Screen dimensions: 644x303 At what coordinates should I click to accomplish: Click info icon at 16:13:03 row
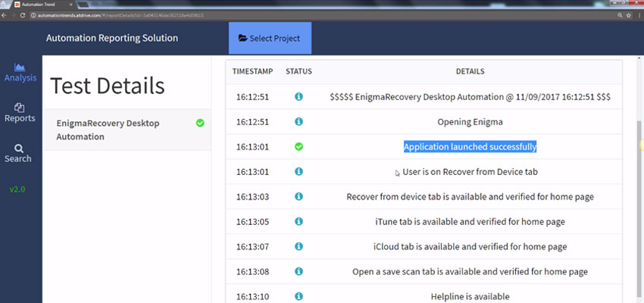coord(299,197)
